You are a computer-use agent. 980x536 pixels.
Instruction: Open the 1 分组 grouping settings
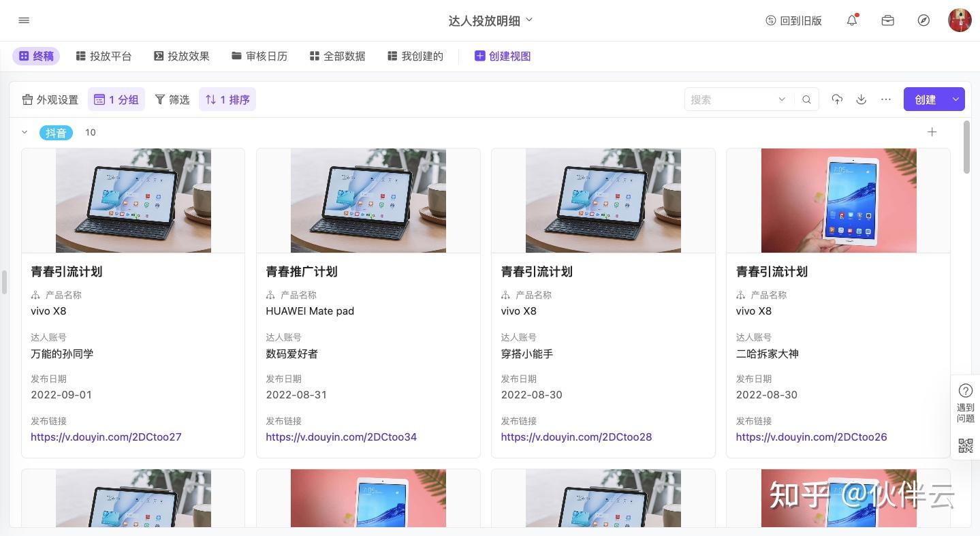116,99
